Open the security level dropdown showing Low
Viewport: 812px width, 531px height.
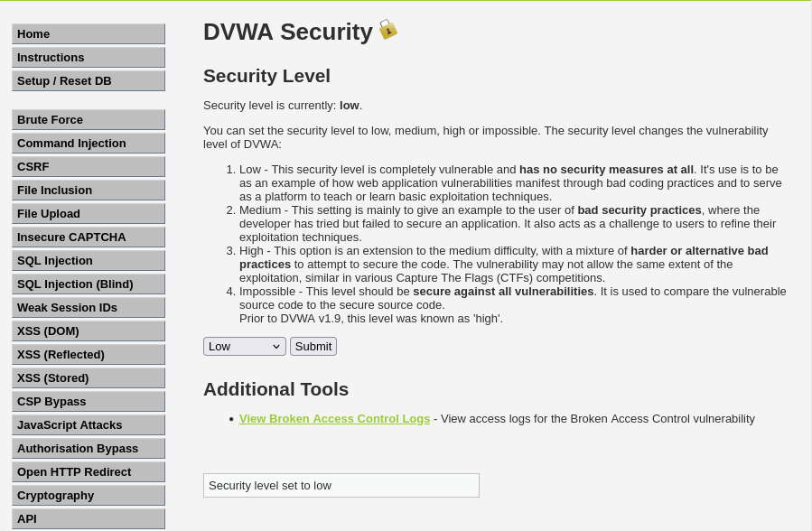[x=245, y=346]
